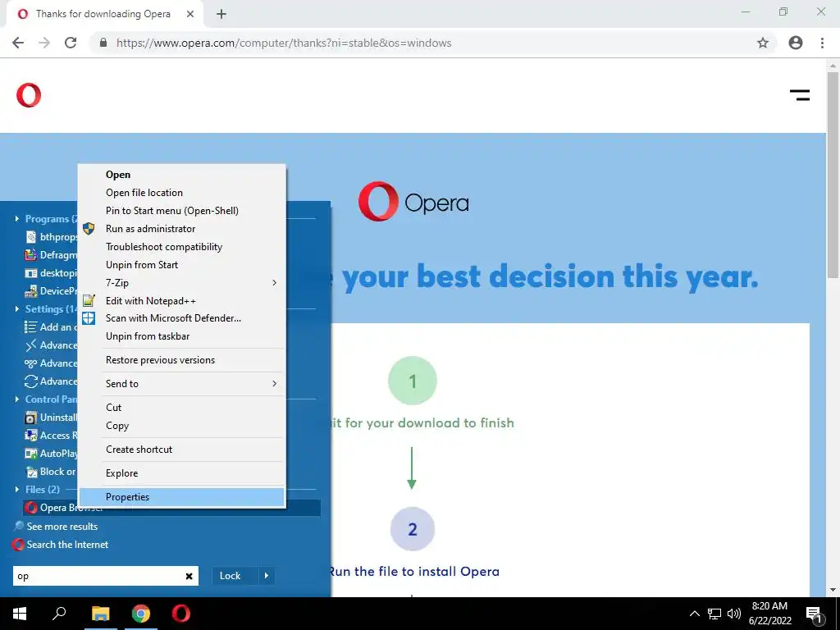The image size is (840, 630).
Task: View site info via the padlock icon
Action: pyautogui.click(x=103, y=43)
